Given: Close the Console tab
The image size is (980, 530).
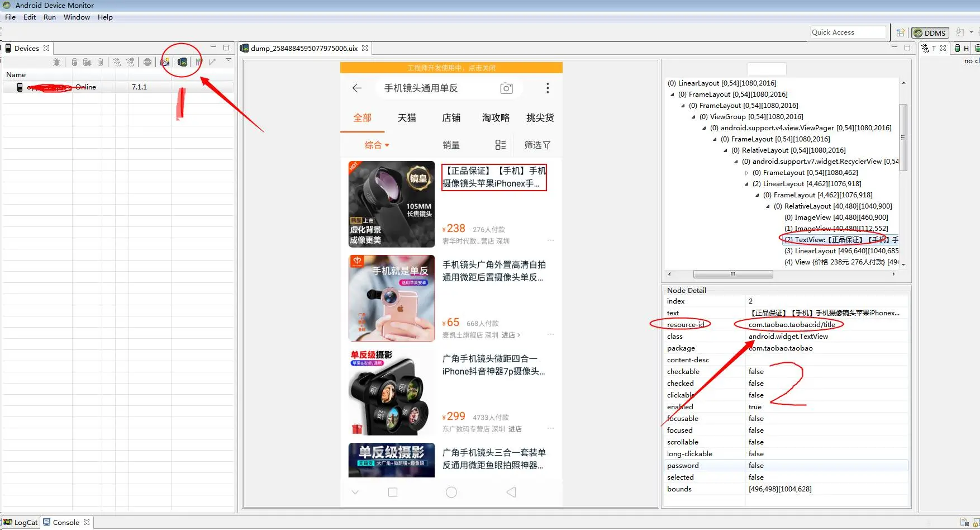Looking at the screenshot, I should tap(87, 522).
